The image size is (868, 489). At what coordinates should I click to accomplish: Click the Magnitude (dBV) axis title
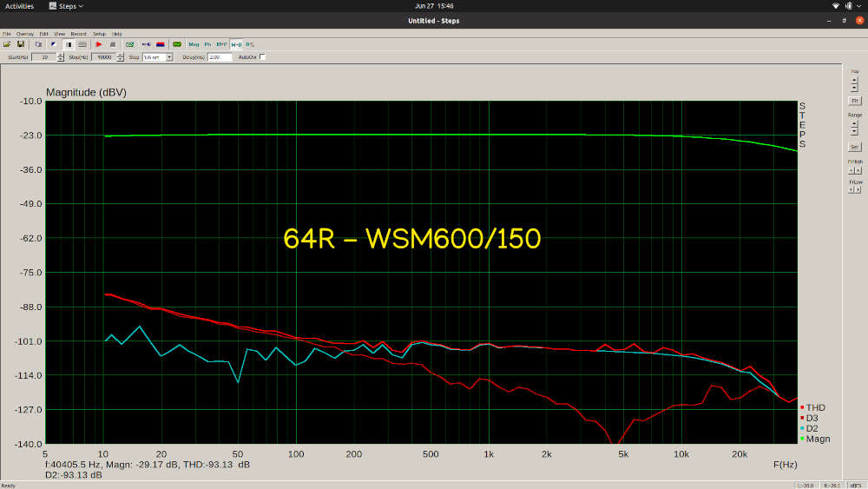coord(86,92)
